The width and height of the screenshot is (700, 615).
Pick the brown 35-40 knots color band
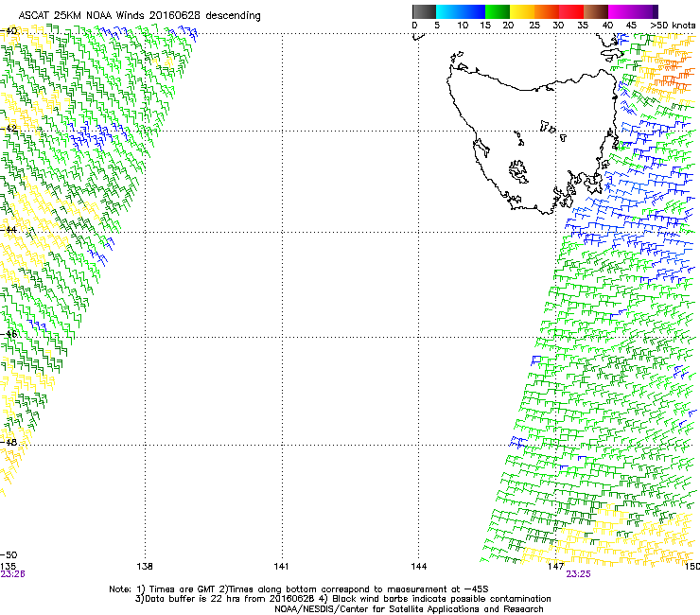tap(596, 11)
